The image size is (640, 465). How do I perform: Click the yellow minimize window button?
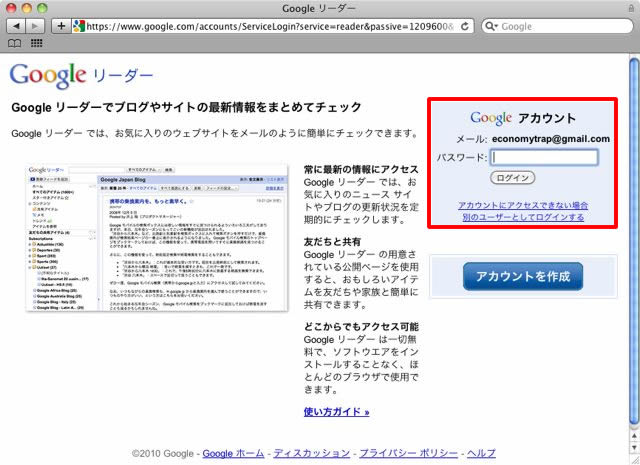click(x=27, y=8)
